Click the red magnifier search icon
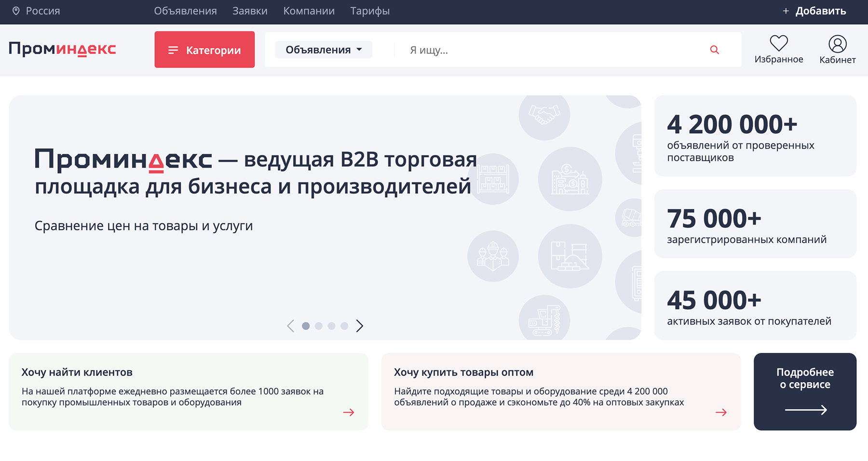The height and width of the screenshot is (461, 868). click(715, 50)
